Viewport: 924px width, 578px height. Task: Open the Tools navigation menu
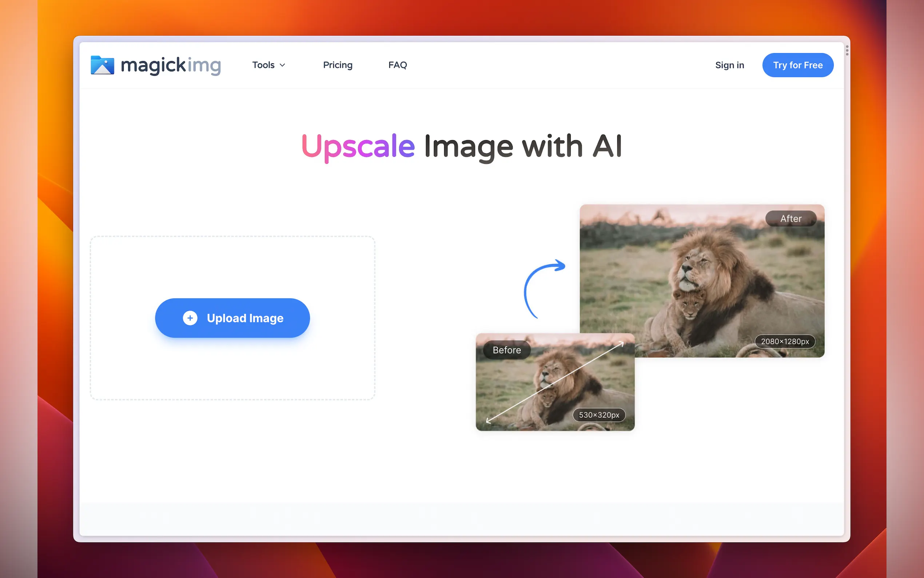tap(264, 65)
